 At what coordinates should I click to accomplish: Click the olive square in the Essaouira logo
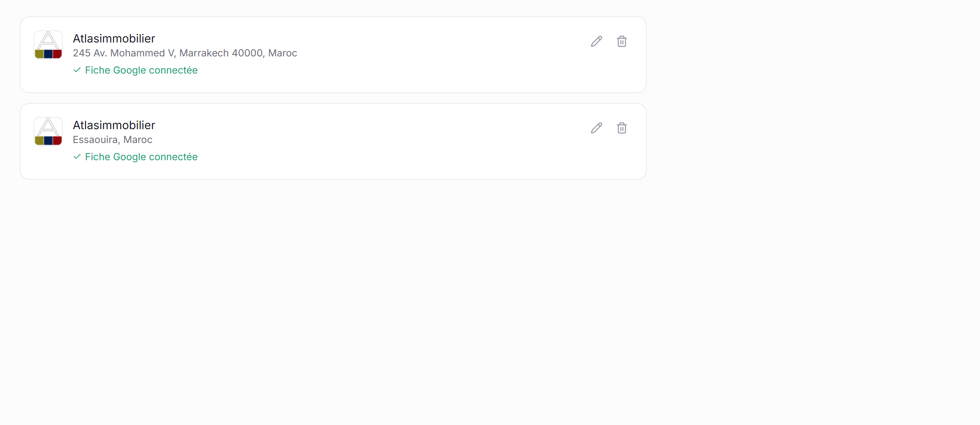[x=39, y=141]
